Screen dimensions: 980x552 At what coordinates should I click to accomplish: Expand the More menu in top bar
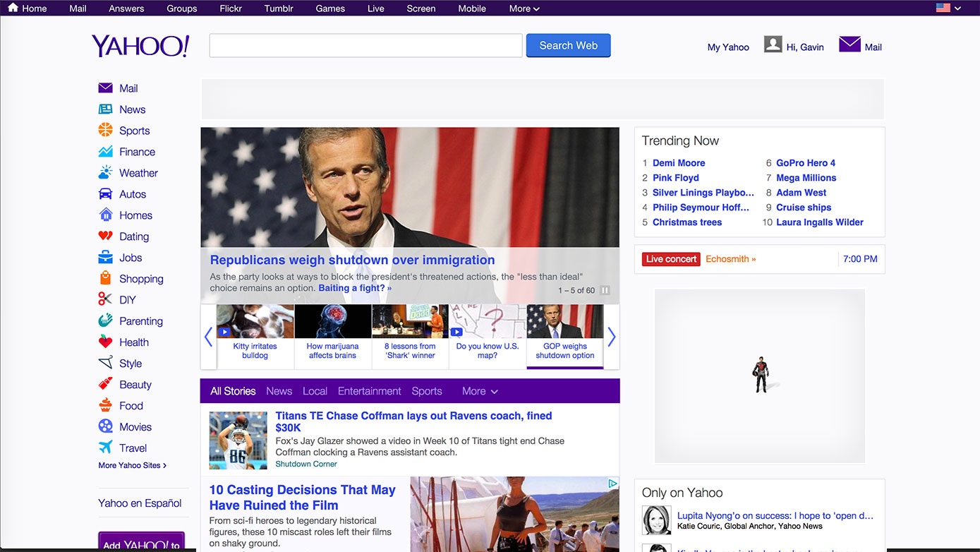[x=524, y=8]
